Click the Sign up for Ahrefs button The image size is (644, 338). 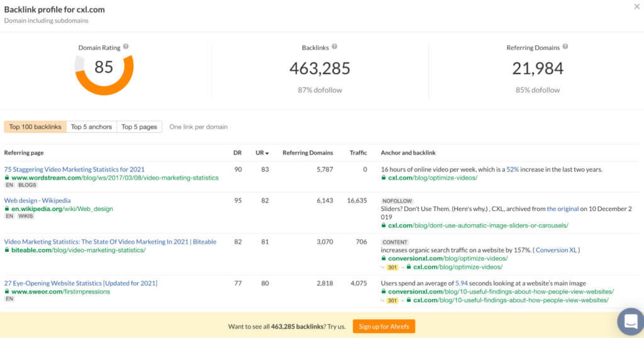[x=384, y=327]
